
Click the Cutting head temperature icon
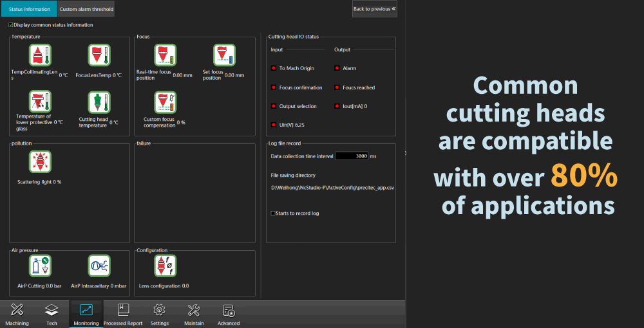[99, 102]
